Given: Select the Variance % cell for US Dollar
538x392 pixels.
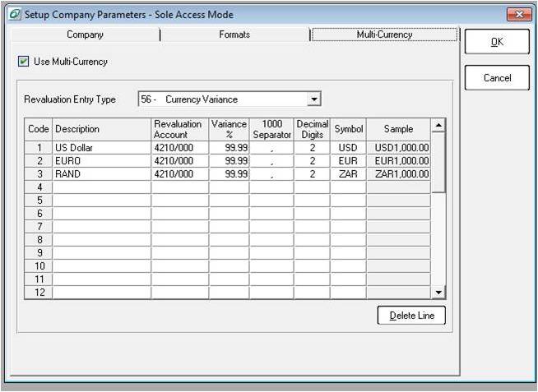Looking at the screenshot, I should point(229,148).
